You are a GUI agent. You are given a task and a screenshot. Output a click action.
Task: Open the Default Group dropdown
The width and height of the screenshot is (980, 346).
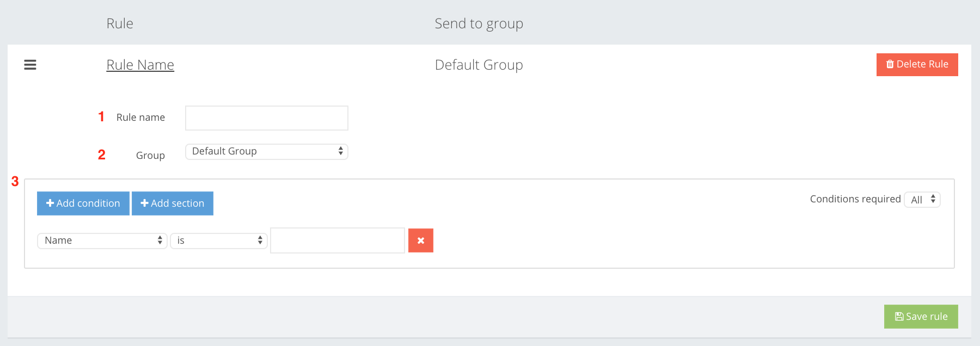(x=267, y=151)
